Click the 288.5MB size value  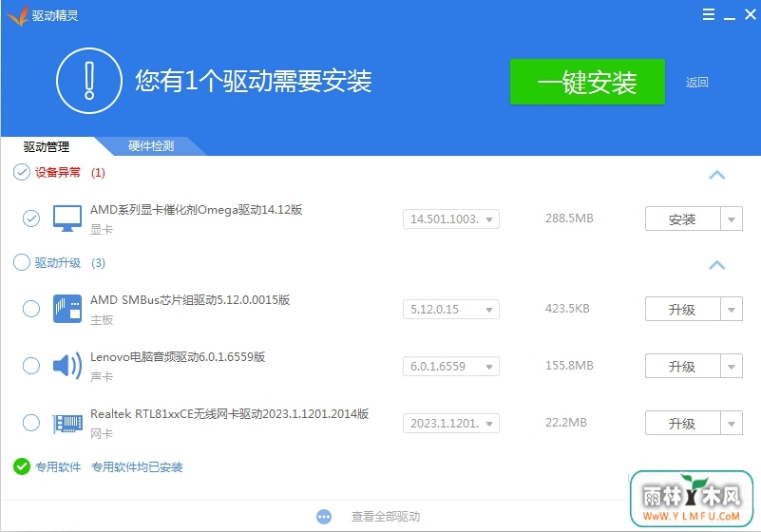569,218
